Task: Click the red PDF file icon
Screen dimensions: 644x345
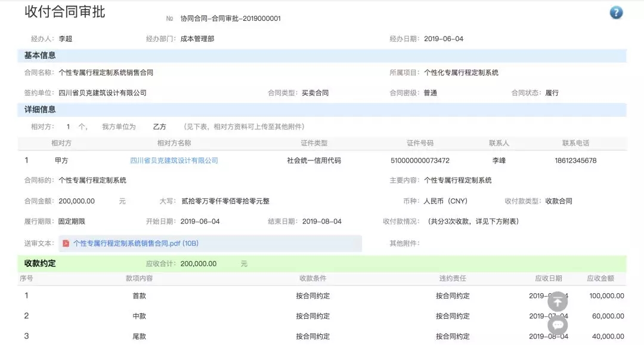Action: click(66, 244)
